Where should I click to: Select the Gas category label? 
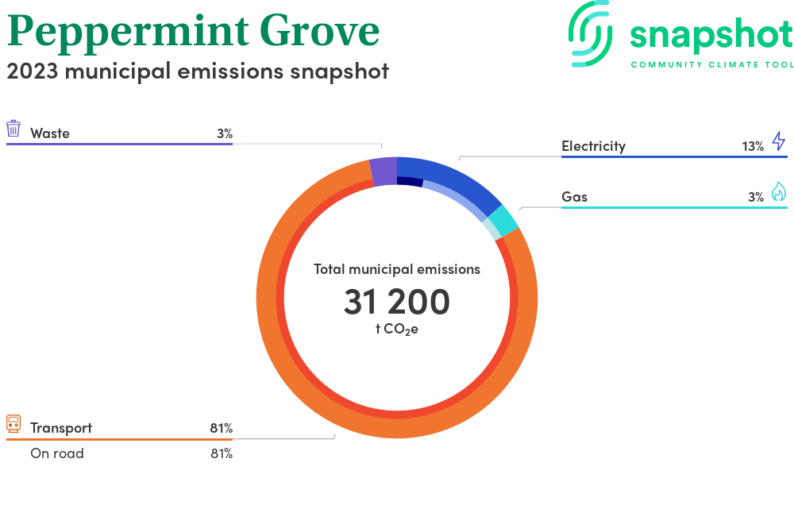point(574,196)
